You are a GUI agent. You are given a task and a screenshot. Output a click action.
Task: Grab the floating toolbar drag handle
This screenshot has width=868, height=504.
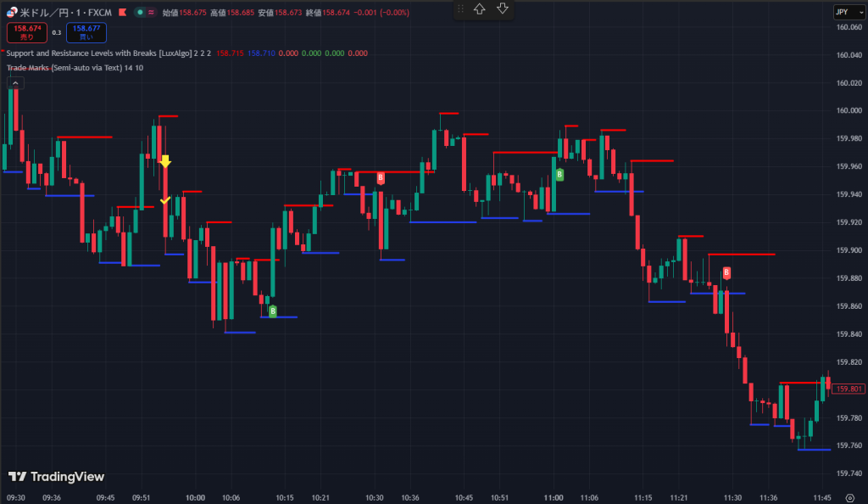pos(460,8)
